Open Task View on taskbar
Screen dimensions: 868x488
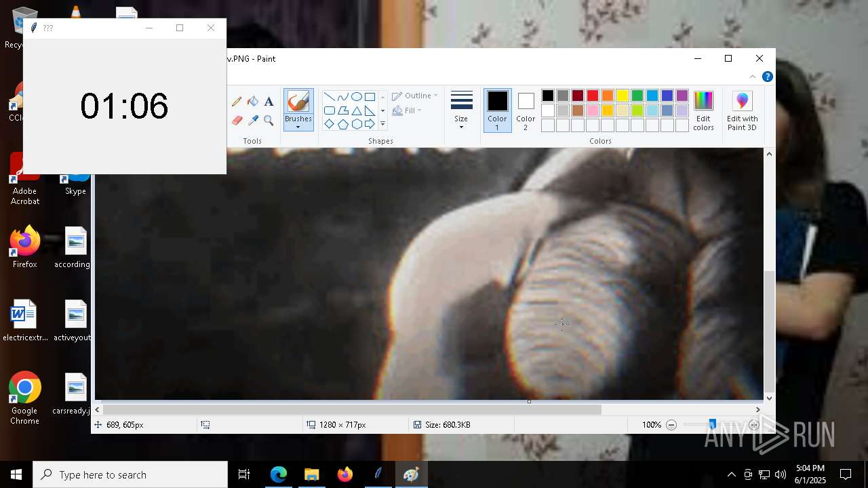tap(244, 474)
